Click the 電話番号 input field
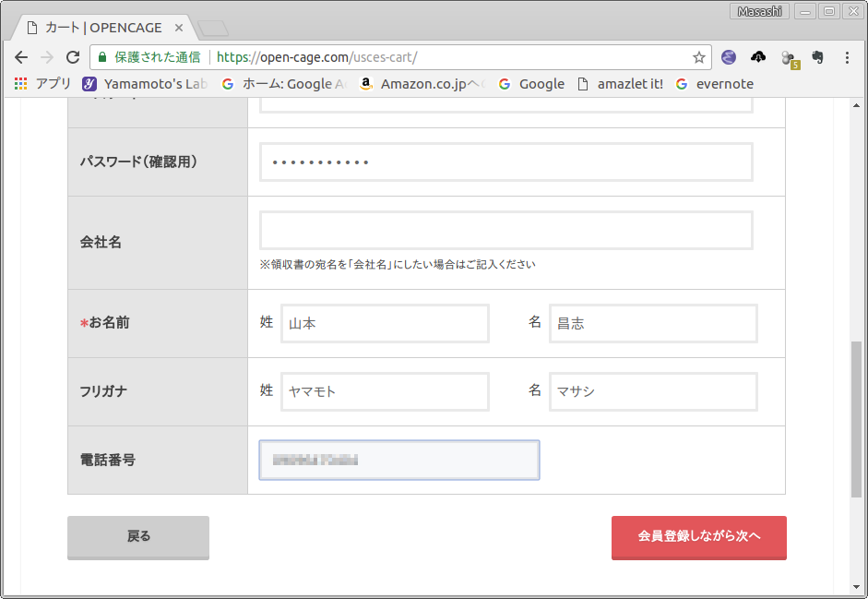The height and width of the screenshot is (599, 868). [x=398, y=460]
